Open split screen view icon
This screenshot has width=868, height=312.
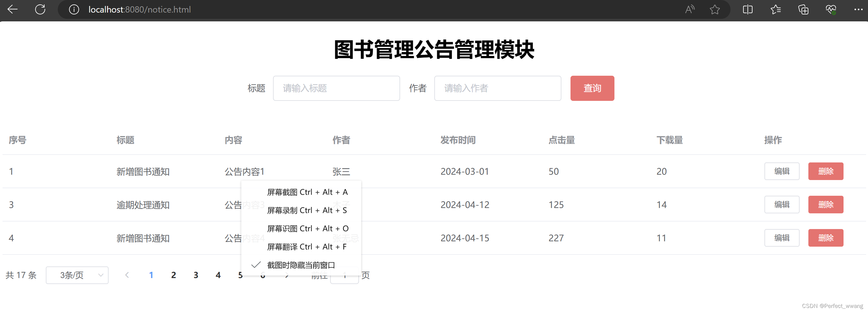point(747,9)
